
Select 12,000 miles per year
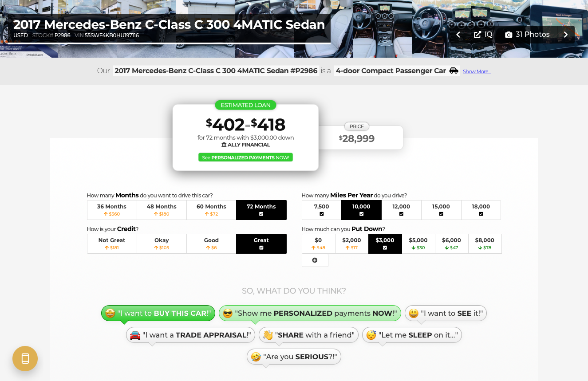[401, 210]
